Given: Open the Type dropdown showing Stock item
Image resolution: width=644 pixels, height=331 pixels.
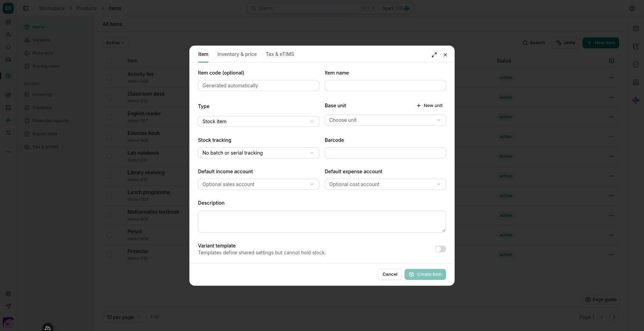Looking at the screenshot, I should [258, 121].
